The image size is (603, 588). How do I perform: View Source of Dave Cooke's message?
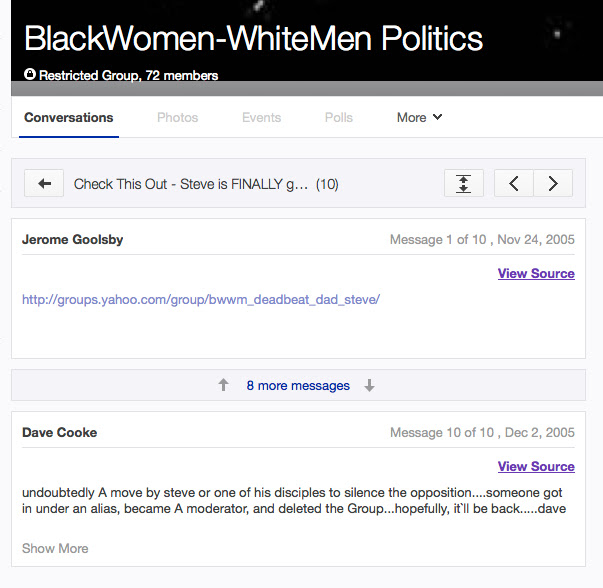tap(536, 466)
